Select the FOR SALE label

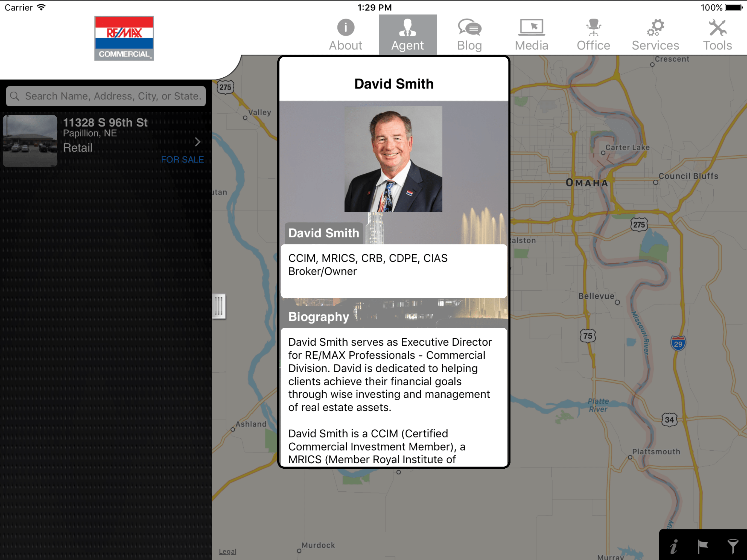pyautogui.click(x=182, y=160)
